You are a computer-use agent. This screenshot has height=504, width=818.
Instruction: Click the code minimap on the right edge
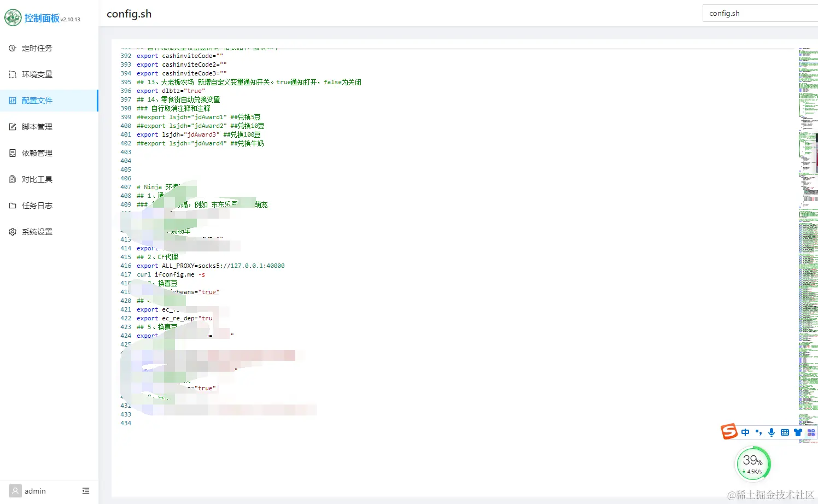pyautogui.click(x=808, y=246)
